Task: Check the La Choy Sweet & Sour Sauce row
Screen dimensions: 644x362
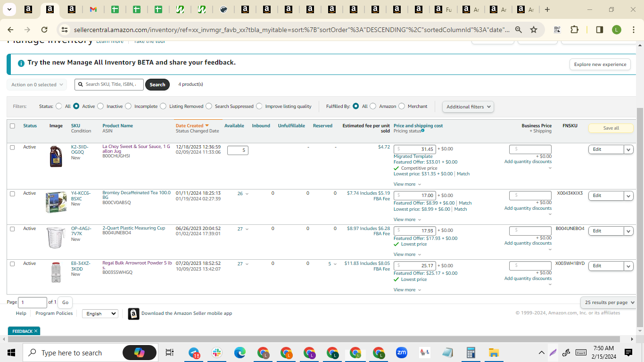Action: pyautogui.click(x=12, y=147)
